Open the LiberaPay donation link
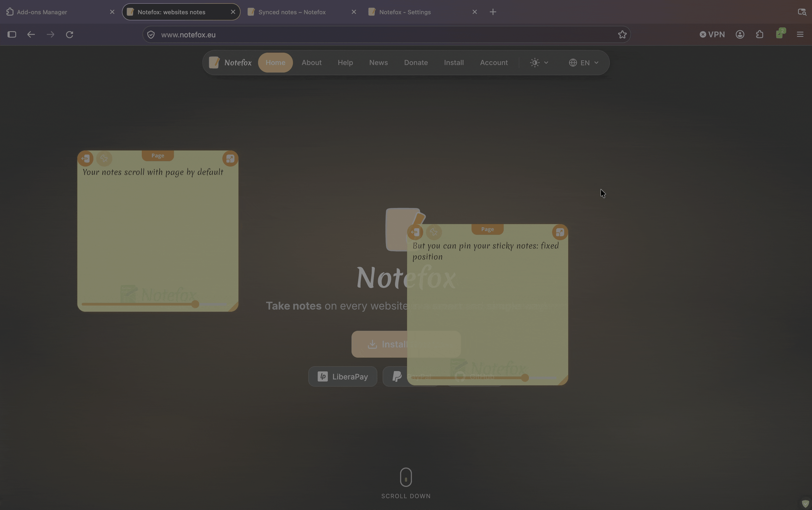 pos(342,376)
